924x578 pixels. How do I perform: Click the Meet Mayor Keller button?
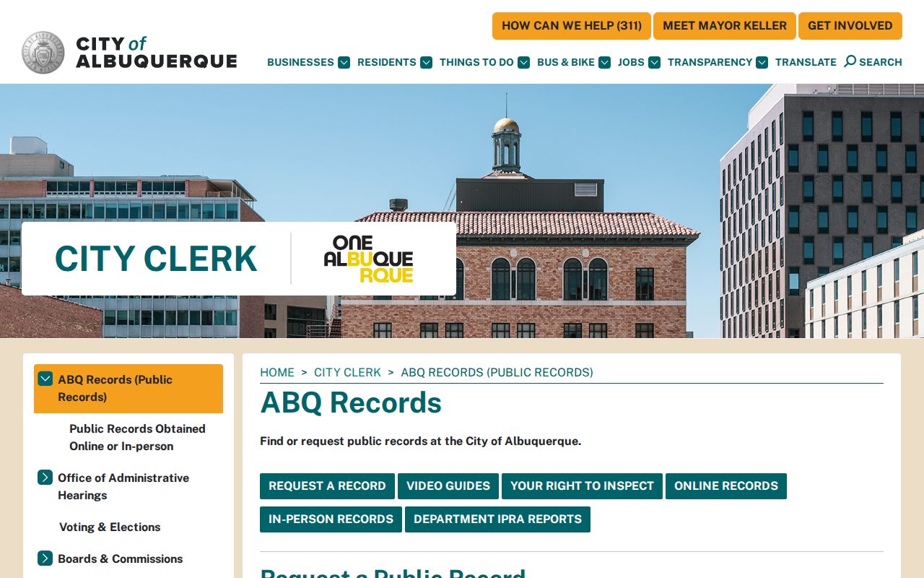click(725, 26)
